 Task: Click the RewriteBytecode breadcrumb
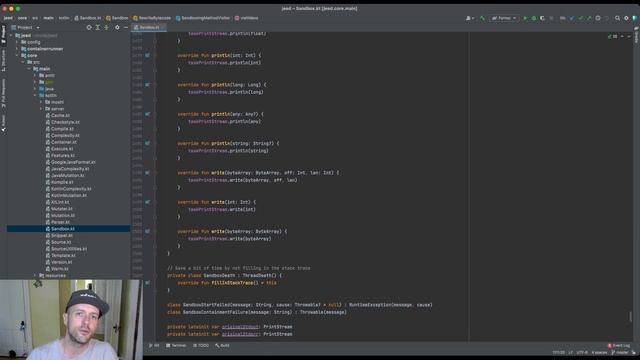point(151,18)
